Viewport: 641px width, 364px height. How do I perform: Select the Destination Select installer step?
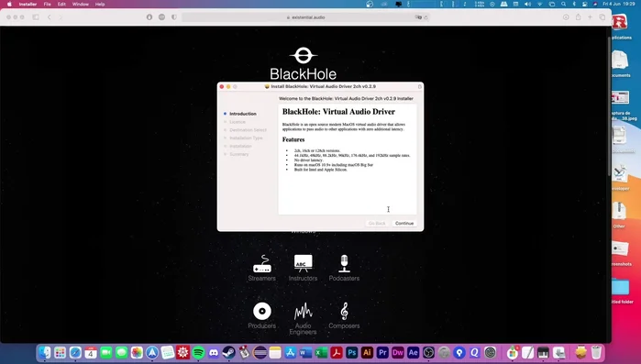[x=248, y=130]
